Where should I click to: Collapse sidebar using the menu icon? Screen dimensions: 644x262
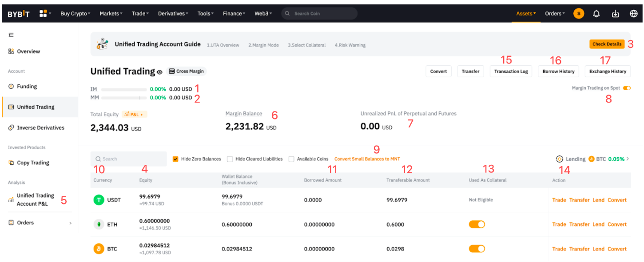tap(11, 35)
